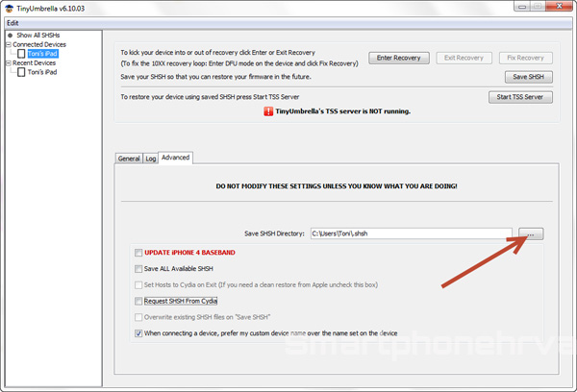This screenshot has height=392, width=577.
Task: Click the device icon under Recent Devices
Action: point(21,72)
